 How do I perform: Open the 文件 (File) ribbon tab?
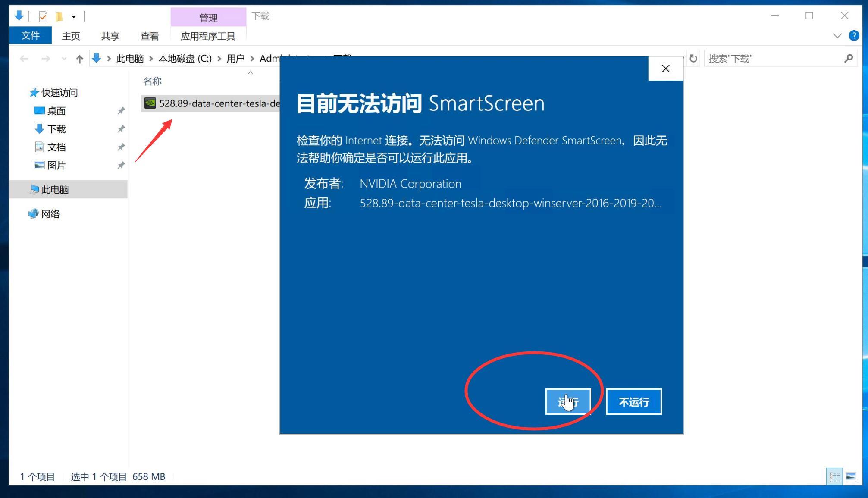click(x=30, y=35)
